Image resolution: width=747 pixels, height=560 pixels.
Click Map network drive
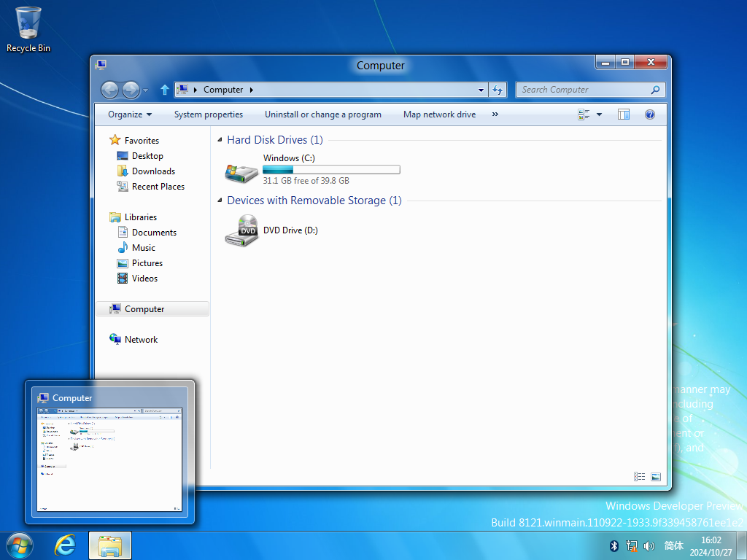(x=439, y=114)
